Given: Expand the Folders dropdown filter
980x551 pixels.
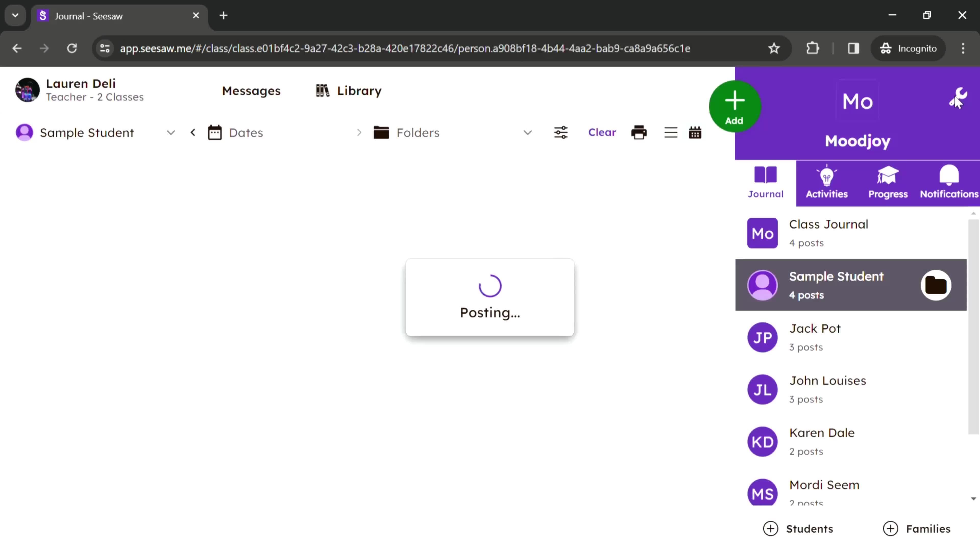Looking at the screenshot, I should (528, 133).
